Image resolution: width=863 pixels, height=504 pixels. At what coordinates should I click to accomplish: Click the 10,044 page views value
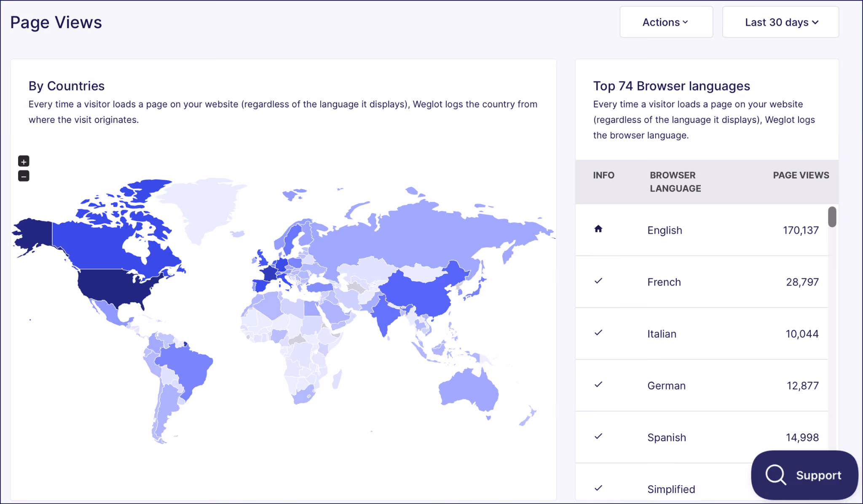802,334
